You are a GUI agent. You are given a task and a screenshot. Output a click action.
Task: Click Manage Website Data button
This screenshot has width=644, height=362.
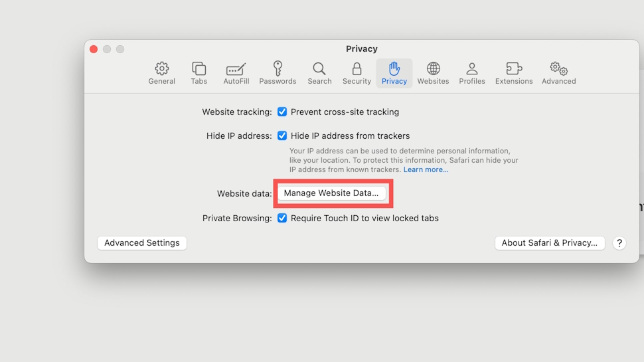331,193
